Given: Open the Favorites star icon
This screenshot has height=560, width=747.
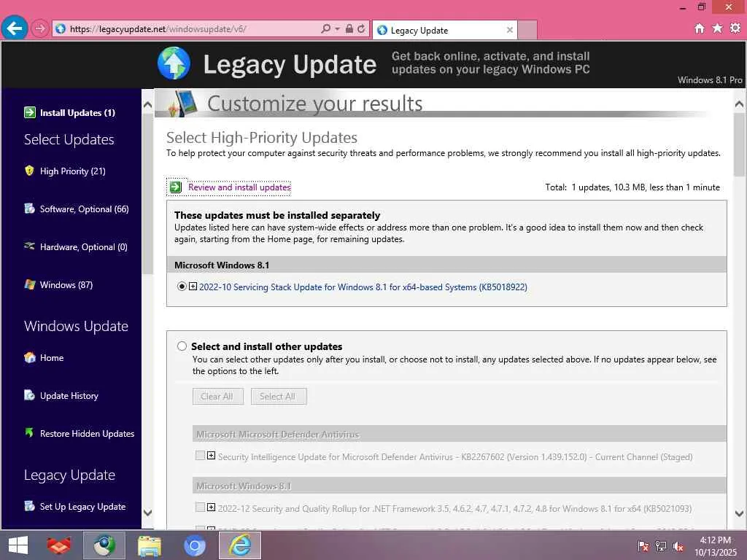Looking at the screenshot, I should click(x=717, y=28).
